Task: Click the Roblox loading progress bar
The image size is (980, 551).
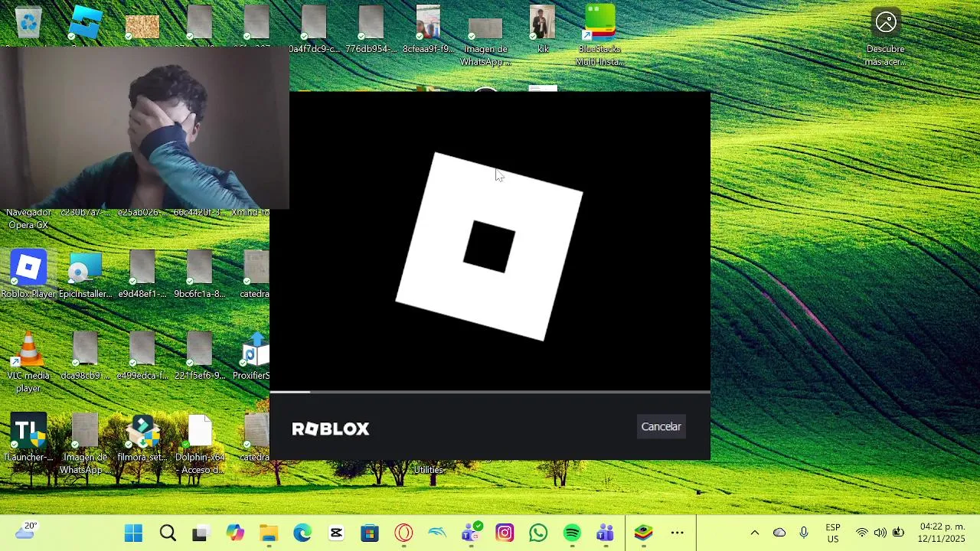Action: pyautogui.click(x=490, y=392)
